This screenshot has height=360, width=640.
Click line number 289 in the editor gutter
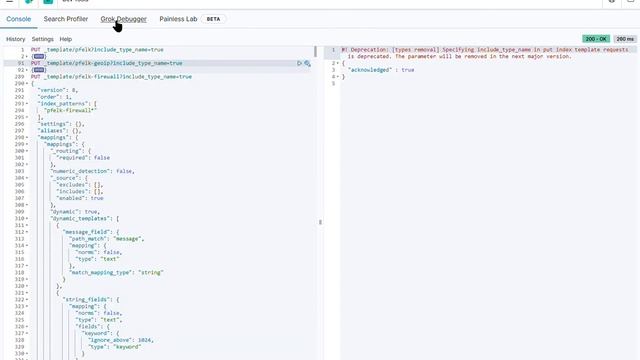(19, 77)
